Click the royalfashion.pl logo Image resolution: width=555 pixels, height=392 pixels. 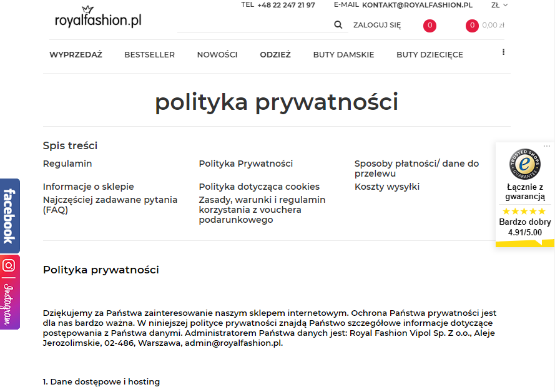tap(98, 18)
